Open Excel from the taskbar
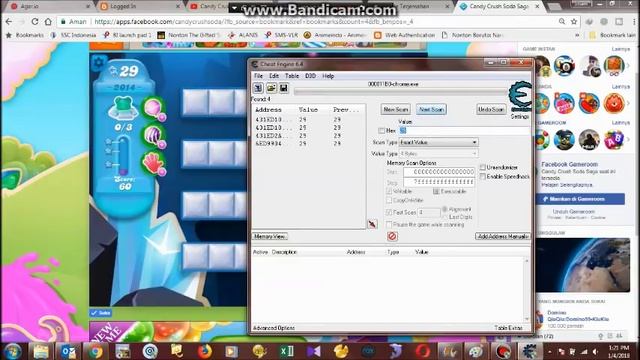This screenshot has width=640, height=360. 286,351
